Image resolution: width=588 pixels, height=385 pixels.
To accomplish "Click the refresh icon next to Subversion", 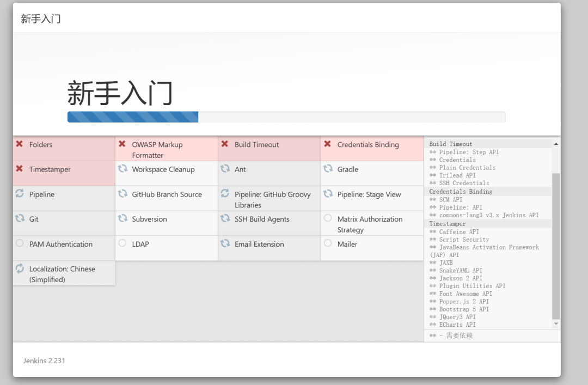I will tap(122, 218).
